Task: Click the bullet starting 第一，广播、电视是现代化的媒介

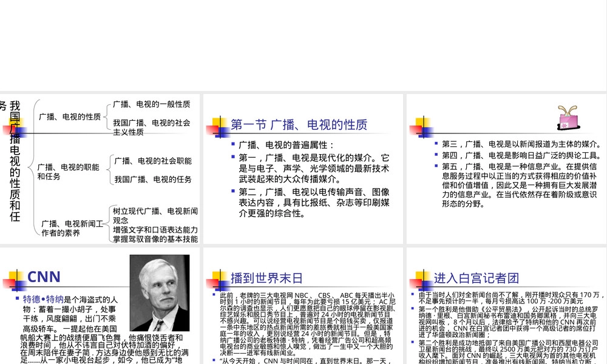Action: (314, 168)
